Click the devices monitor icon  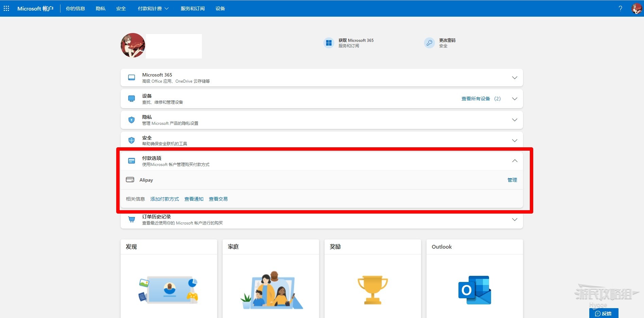[x=132, y=99]
